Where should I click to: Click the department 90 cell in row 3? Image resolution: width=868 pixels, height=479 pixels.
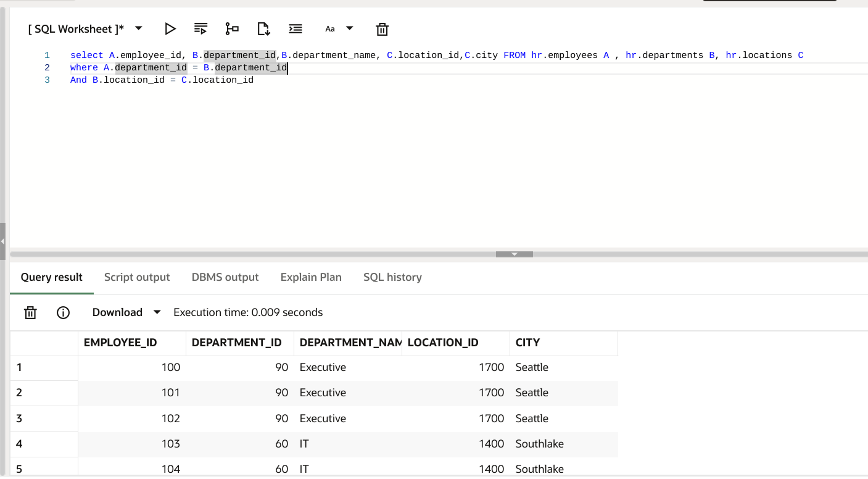tap(240, 419)
